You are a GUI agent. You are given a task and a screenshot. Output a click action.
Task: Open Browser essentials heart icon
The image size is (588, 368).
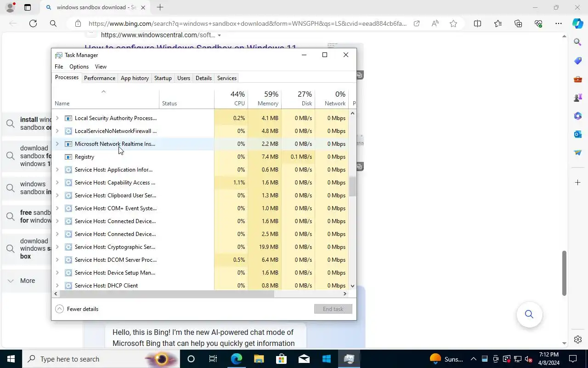click(538, 23)
